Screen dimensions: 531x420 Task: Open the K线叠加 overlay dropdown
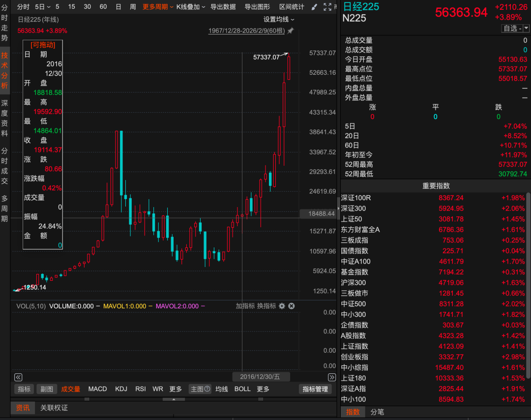(191, 7)
